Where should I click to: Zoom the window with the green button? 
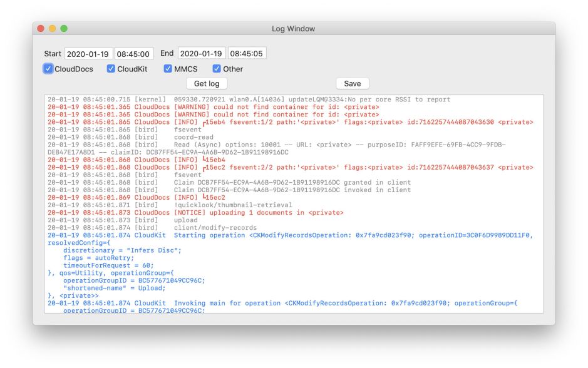click(64, 29)
